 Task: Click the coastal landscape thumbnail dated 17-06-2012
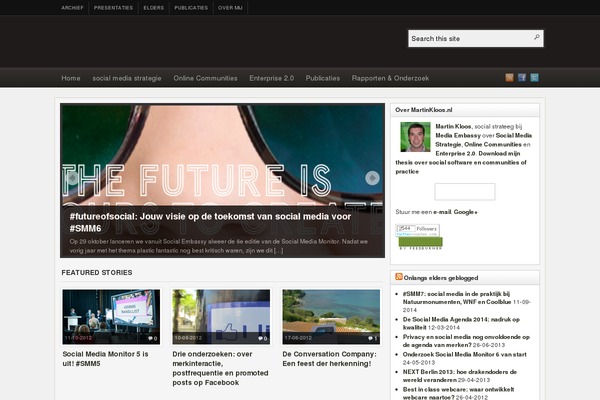point(331,317)
